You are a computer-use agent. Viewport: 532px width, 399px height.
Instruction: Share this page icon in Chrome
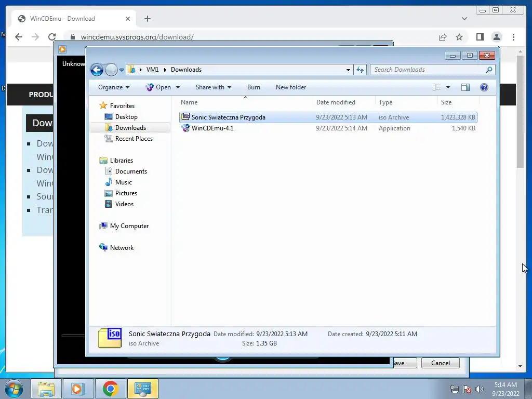click(443, 37)
